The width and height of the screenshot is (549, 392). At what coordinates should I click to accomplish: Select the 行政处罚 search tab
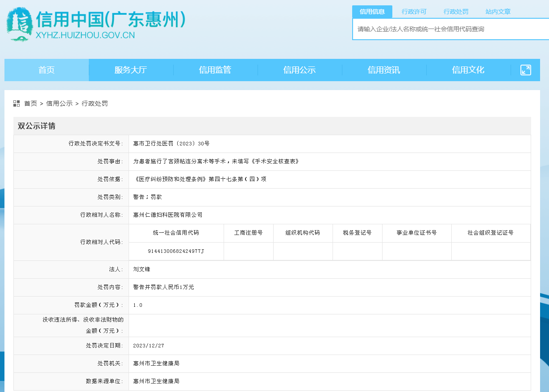click(x=456, y=12)
